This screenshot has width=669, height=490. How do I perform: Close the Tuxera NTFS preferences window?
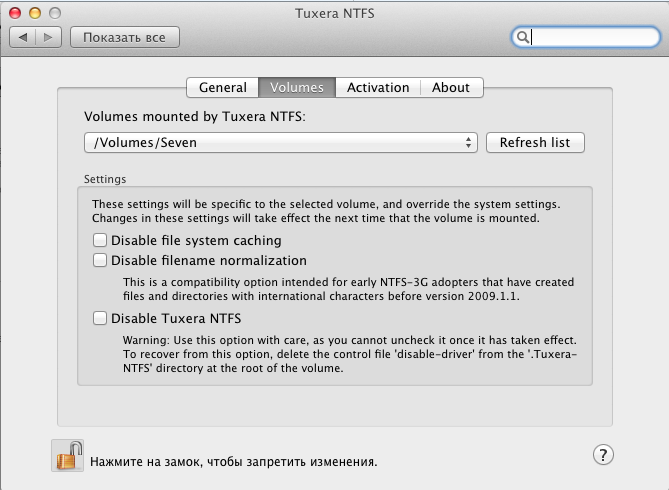coord(16,12)
